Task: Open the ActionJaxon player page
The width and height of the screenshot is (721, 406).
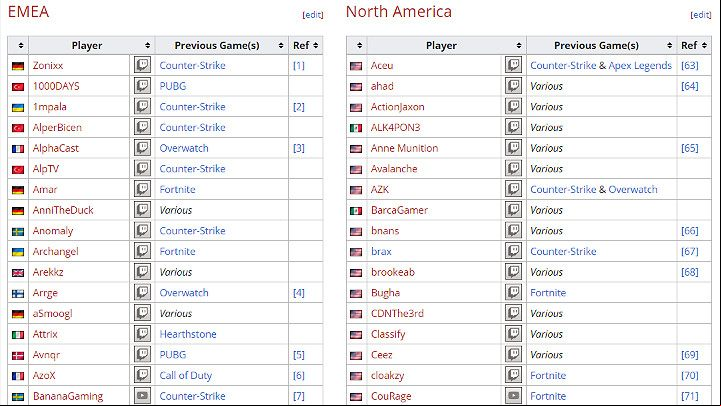Action: coord(398,107)
